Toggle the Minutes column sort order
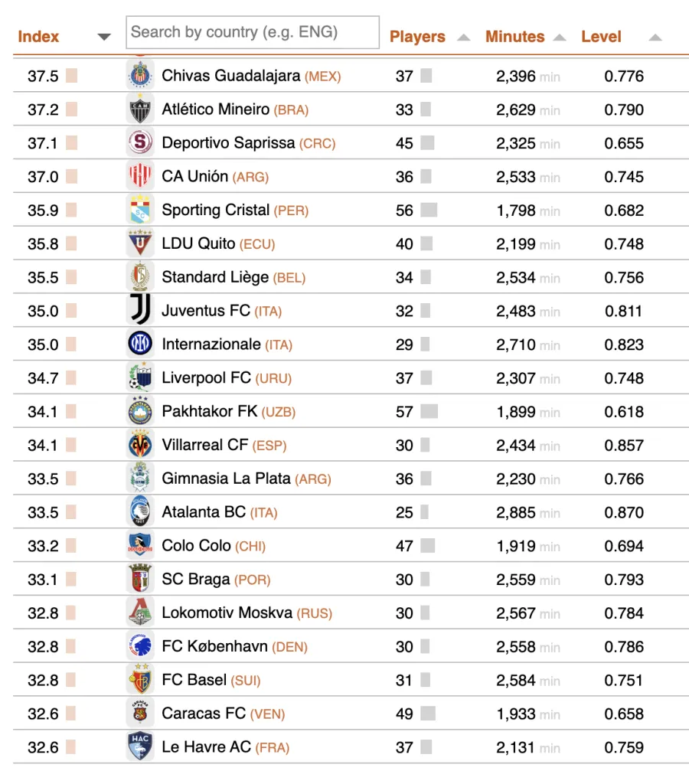The height and width of the screenshot is (784, 689). (x=559, y=36)
